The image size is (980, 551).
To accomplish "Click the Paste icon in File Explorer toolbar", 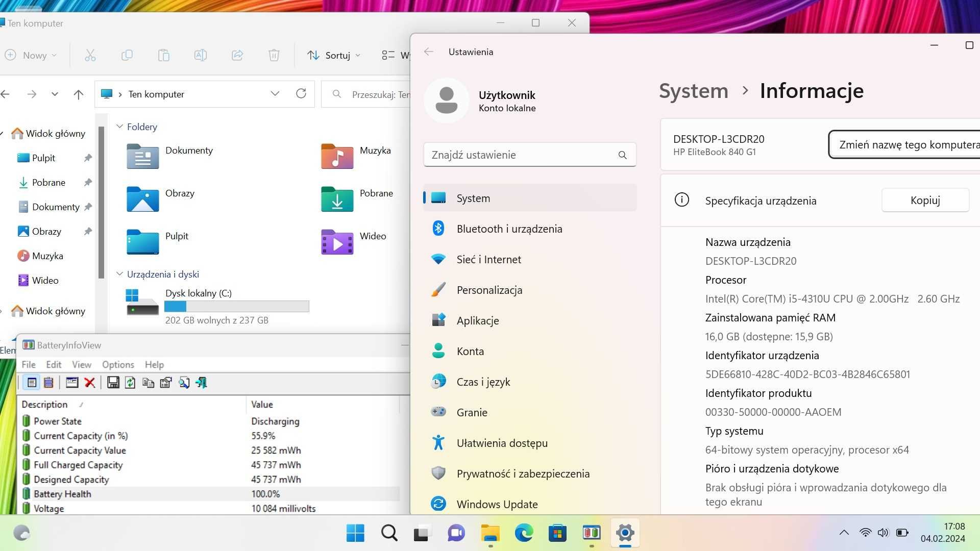I will click(164, 55).
